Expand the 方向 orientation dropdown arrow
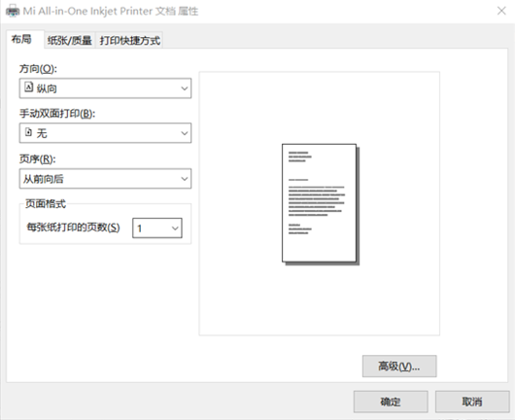Image resolution: width=515 pixels, height=420 pixels. 185,88
